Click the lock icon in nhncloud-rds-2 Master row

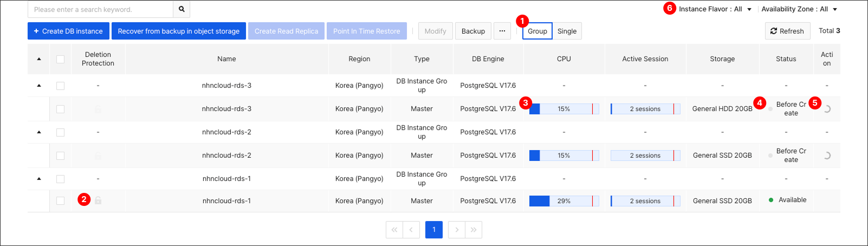point(98,156)
